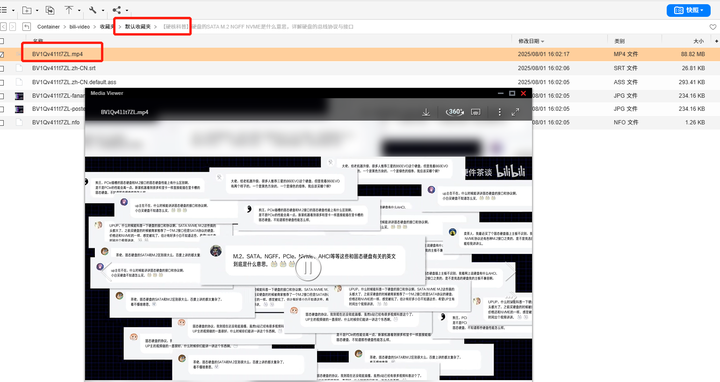Click date 2025/08/01 16:02:17
Image resolution: width=720 pixels, height=382 pixels.
click(x=544, y=54)
